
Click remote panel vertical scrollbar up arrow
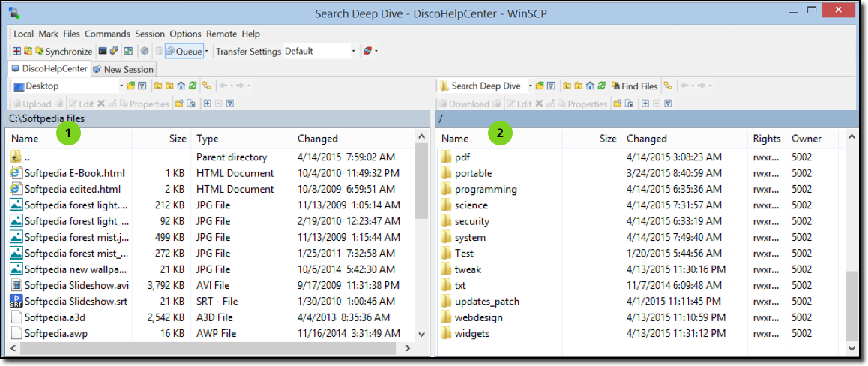click(852, 136)
